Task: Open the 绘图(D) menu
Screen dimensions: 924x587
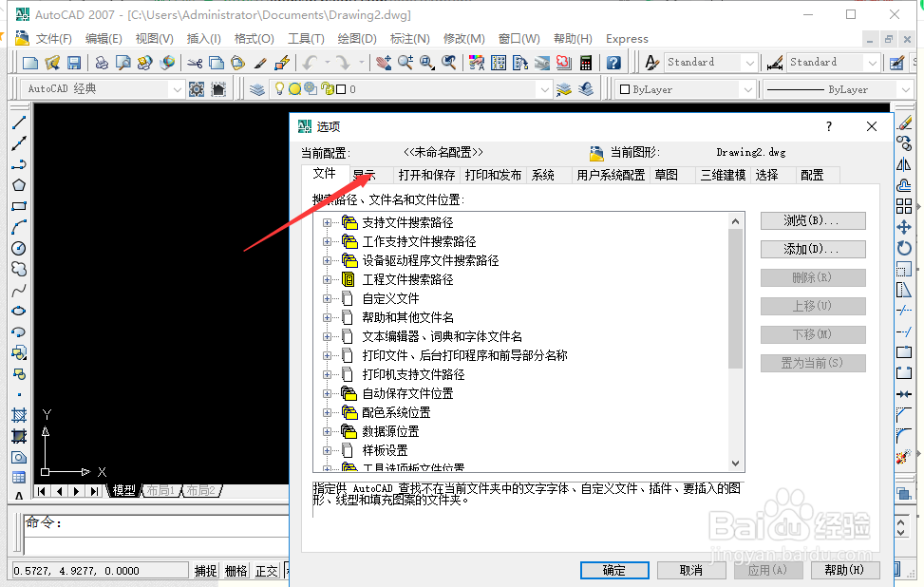Action: [x=357, y=39]
